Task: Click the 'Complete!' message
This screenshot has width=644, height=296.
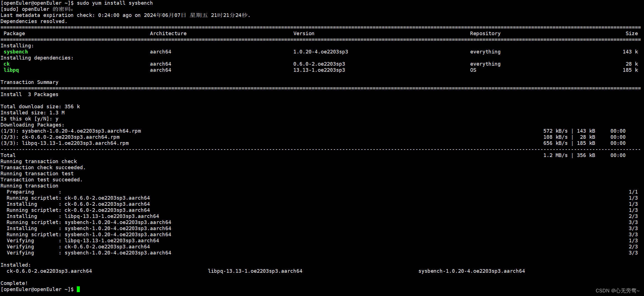Action: (x=14, y=283)
